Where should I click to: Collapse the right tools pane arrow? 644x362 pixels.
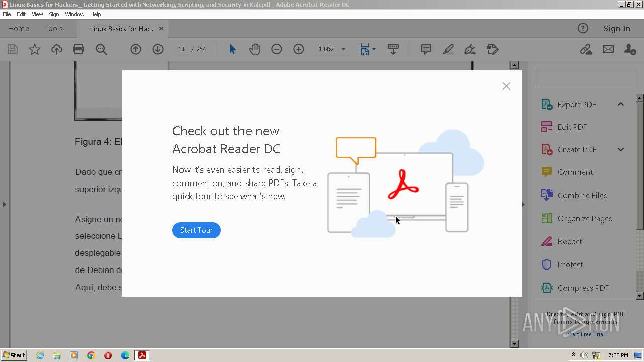coord(523,204)
